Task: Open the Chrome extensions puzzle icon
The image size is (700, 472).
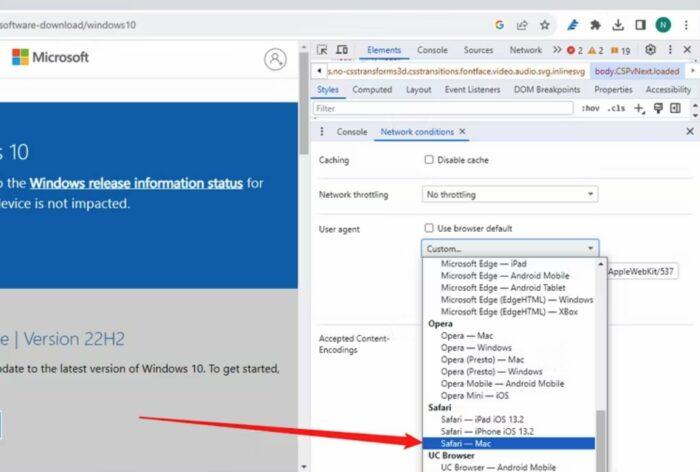Action: tap(596, 25)
